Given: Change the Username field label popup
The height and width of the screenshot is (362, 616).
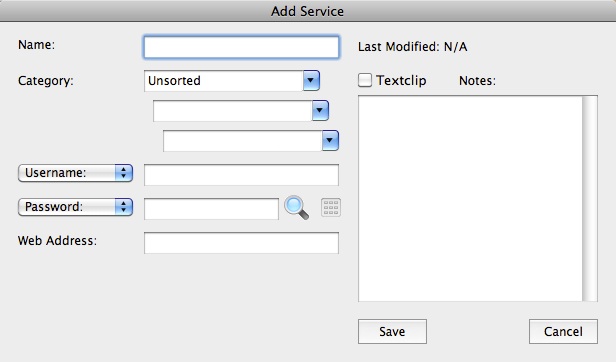Looking at the screenshot, I should (x=75, y=173).
